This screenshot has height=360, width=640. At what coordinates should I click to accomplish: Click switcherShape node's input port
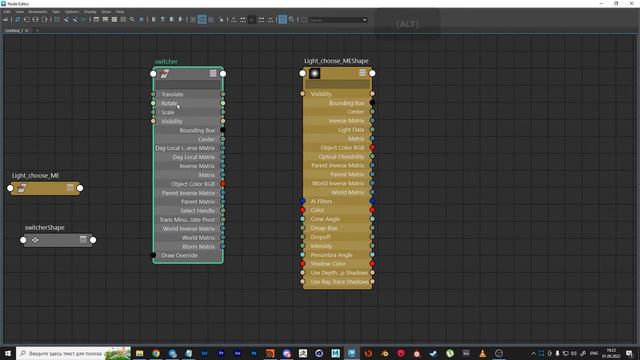[x=23, y=240]
